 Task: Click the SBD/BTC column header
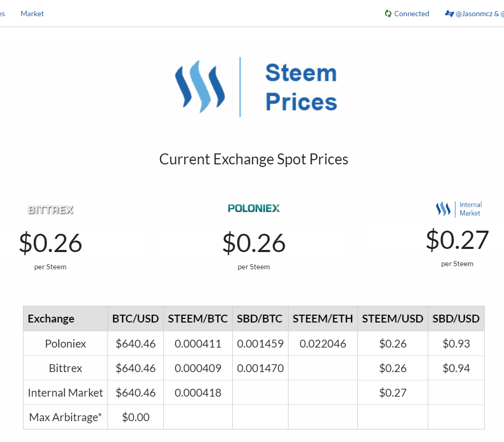[x=260, y=318]
